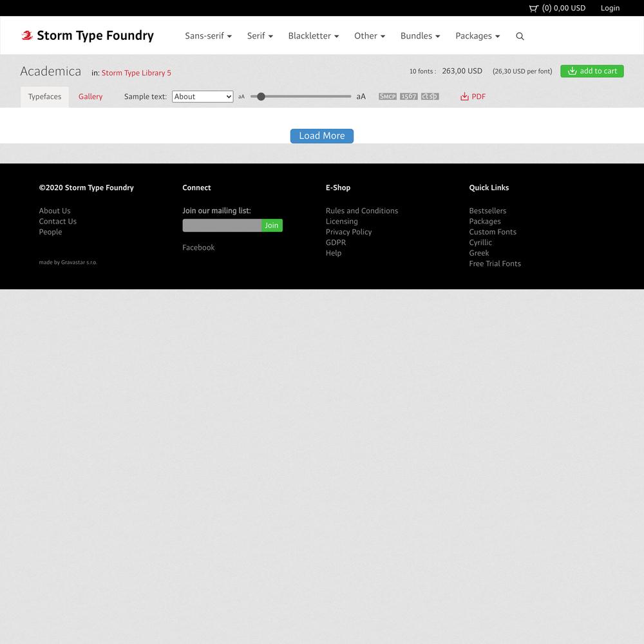Expand the Other menu
The width and height of the screenshot is (644, 644).
tap(370, 35)
